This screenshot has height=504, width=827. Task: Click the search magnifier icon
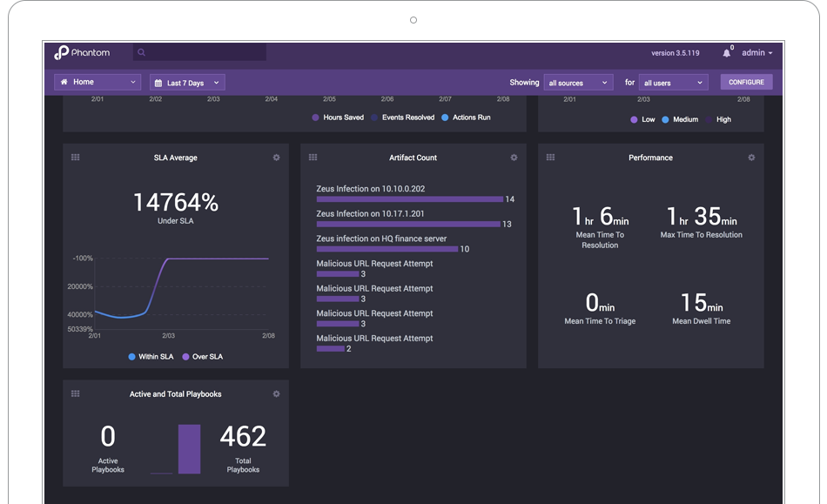pos(141,52)
